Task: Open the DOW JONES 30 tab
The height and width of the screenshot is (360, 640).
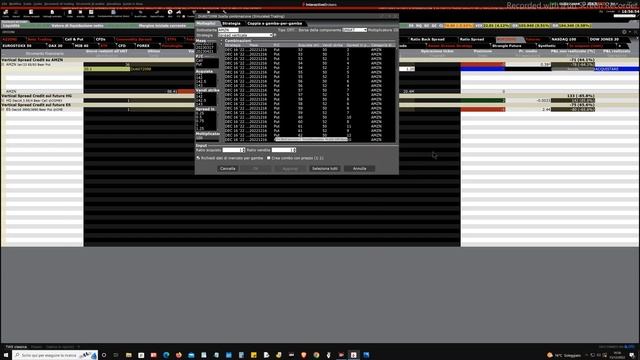Action: click(x=604, y=39)
